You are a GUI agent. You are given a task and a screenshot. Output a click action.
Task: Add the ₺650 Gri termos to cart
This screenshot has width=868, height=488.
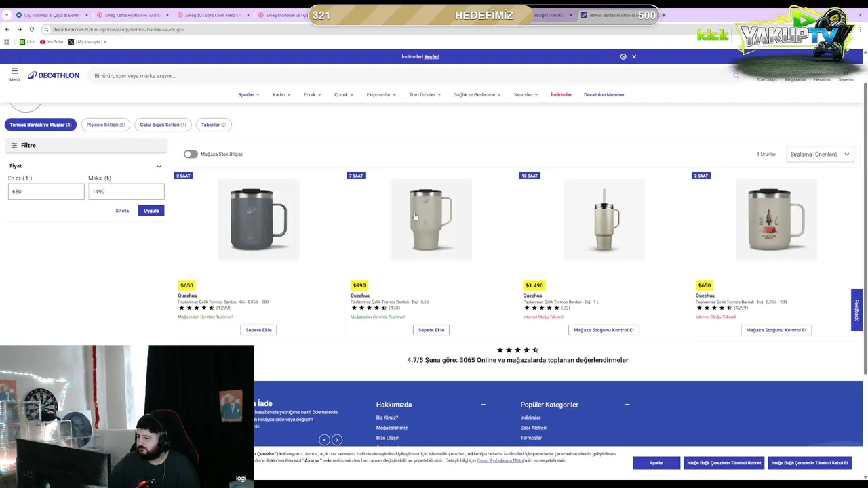tap(258, 330)
